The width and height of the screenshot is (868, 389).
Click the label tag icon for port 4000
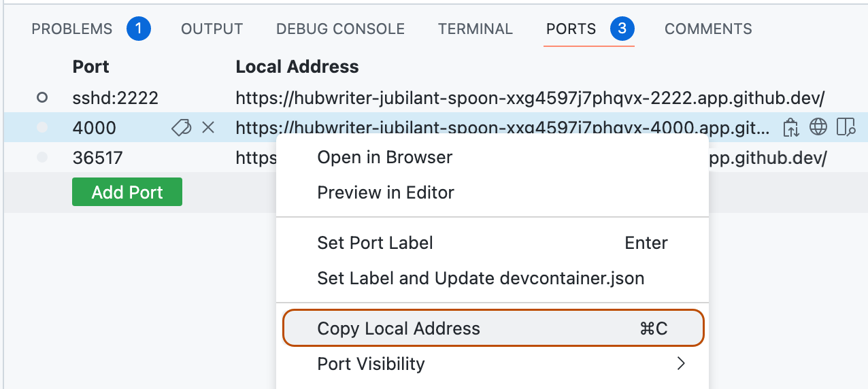click(x=181, y=127)
